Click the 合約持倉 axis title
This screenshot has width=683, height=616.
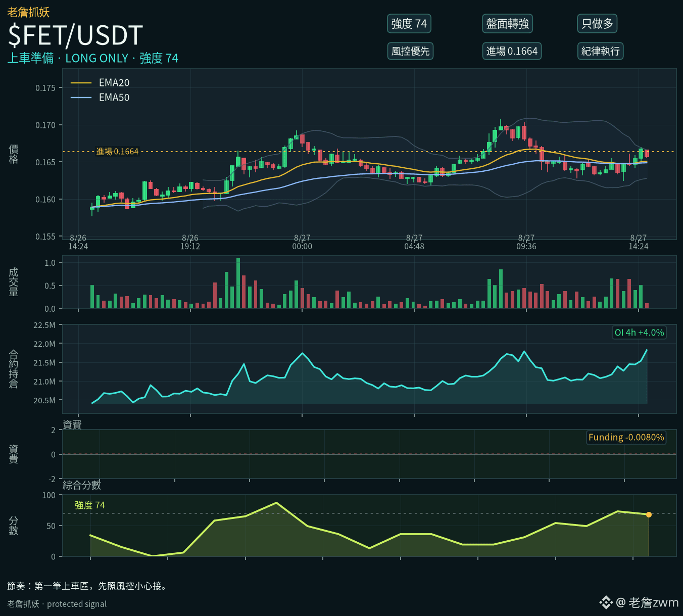14,369
